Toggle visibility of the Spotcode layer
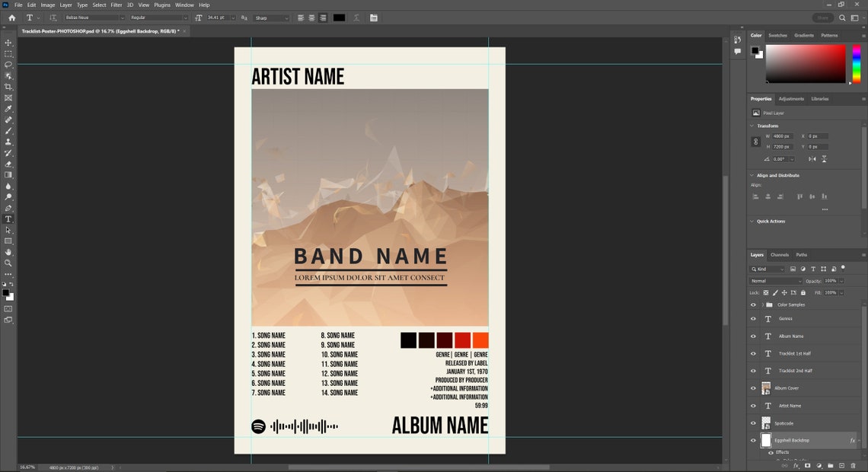868x472 pixels. (x=753, y=423)
